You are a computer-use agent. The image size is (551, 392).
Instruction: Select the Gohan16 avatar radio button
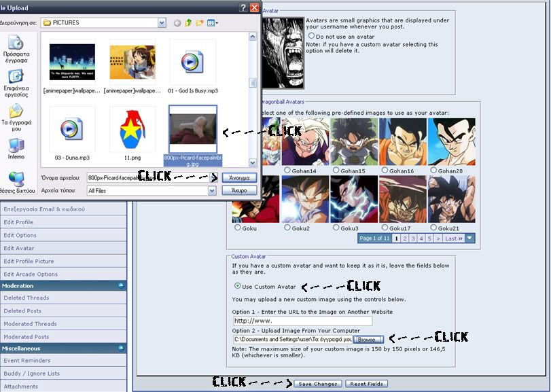[385, 171]
